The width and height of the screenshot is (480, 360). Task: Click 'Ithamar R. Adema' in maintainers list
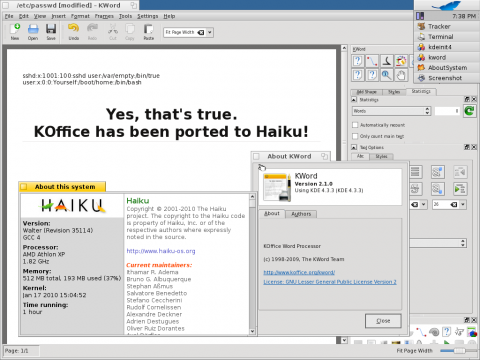[x=152, y=272]
